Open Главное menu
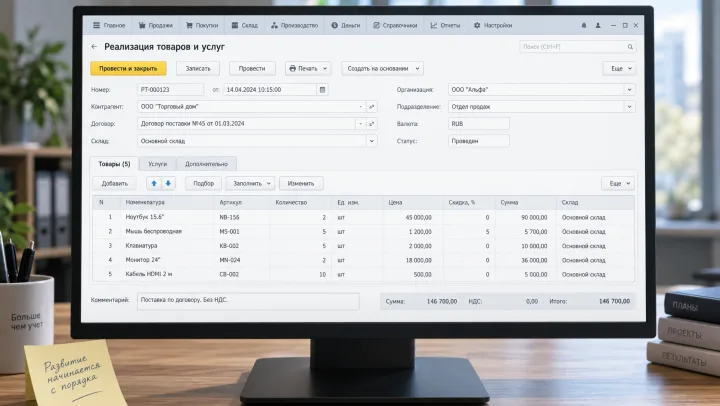720x406 pixels. pyautogui.click(x=109, y=25)
